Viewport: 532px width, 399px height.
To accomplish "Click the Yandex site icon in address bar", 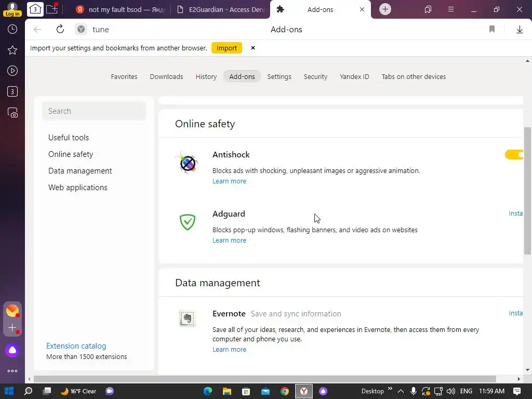I will [81, 30].
